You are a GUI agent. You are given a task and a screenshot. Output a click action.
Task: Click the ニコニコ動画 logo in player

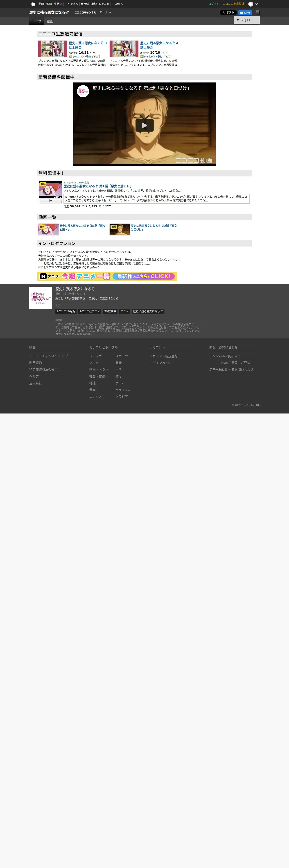(194, 160)
